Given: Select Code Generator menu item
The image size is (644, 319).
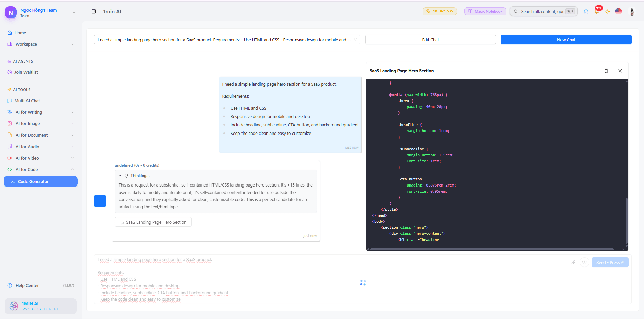Looking at the screenshot, I should coord(41,181).
